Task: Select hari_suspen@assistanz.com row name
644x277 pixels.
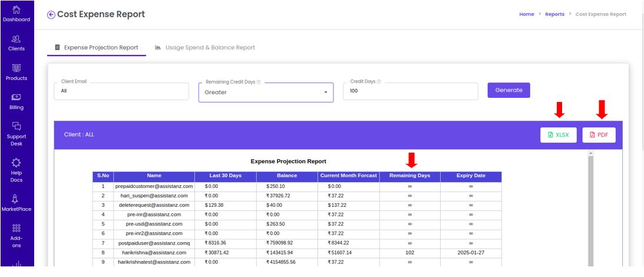Action: tap(154, 196)
